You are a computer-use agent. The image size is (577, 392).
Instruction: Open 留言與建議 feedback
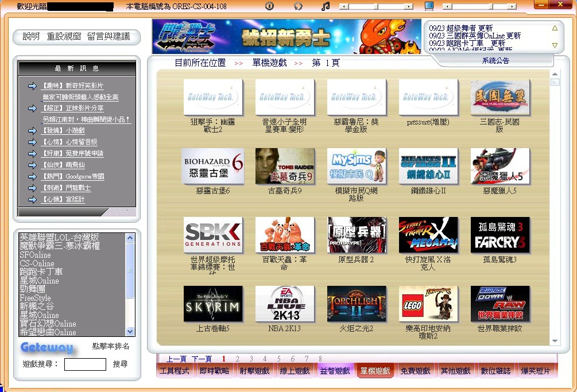tap(109, 36)
